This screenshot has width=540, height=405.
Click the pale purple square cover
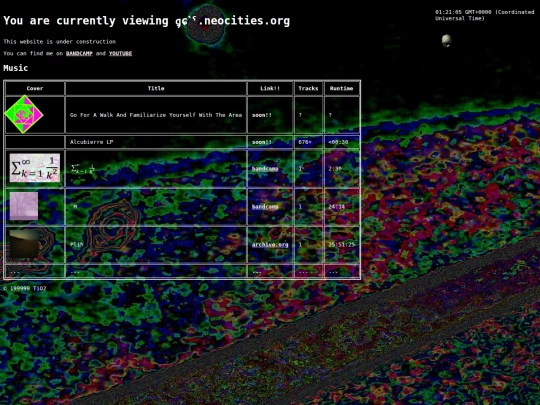click(24, 206)
